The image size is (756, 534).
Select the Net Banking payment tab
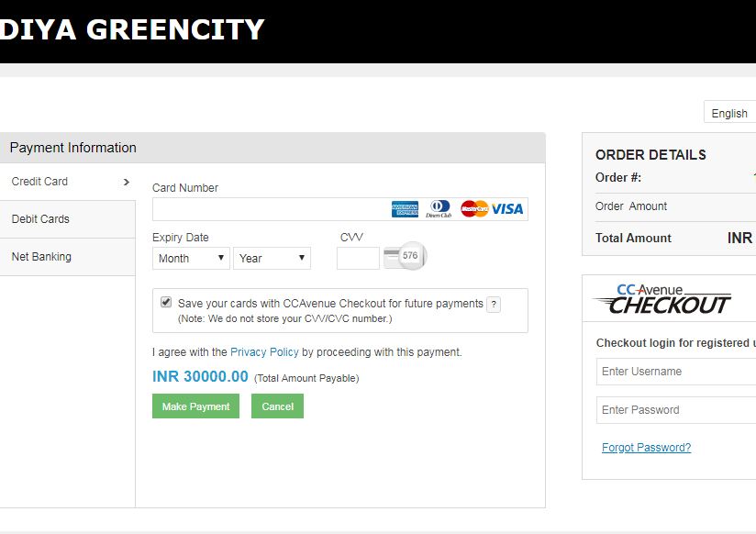click(41, 257)
